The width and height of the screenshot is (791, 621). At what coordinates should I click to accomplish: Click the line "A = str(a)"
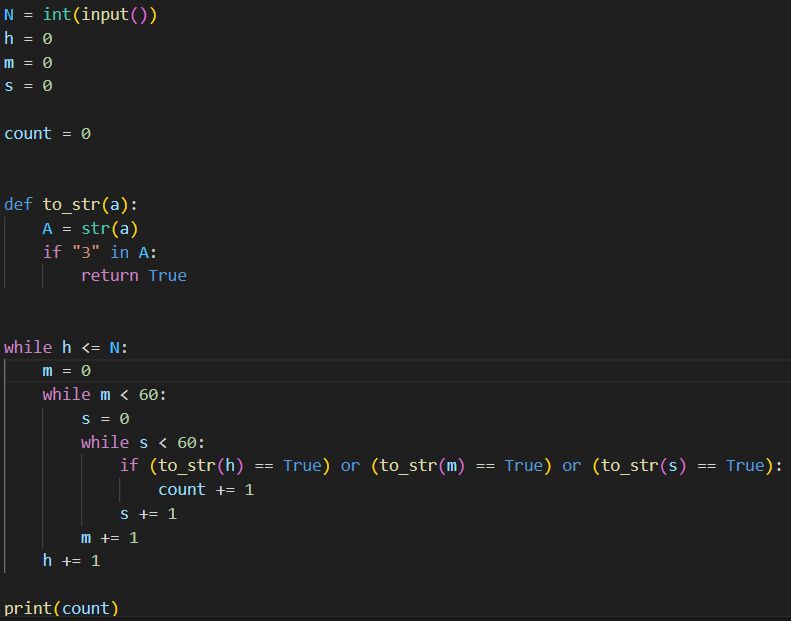(x=90, y=229)
